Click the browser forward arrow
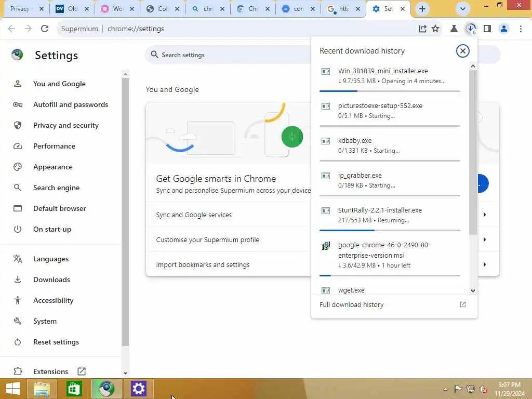Image resolution: width=532 pixels, height=399 pixels. tap(28, 29)
